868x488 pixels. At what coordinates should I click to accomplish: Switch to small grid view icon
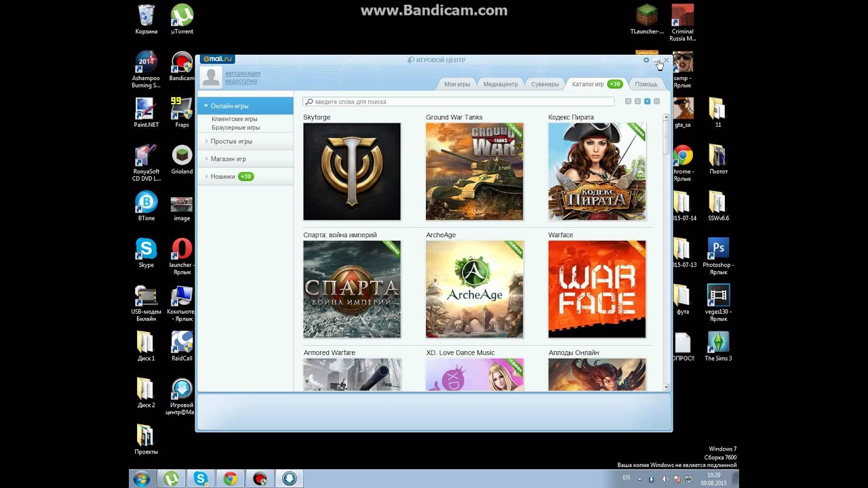pos(656,101)
